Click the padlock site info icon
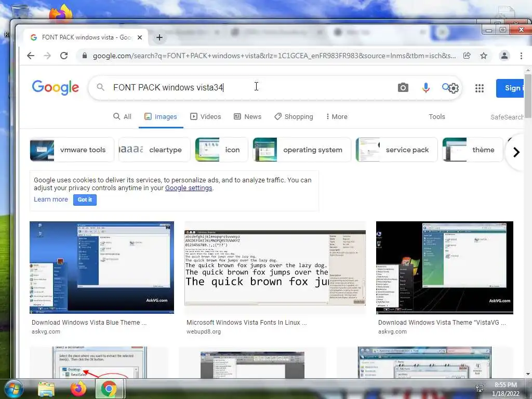This screenshot has width=532, height=399. [85, 56]
